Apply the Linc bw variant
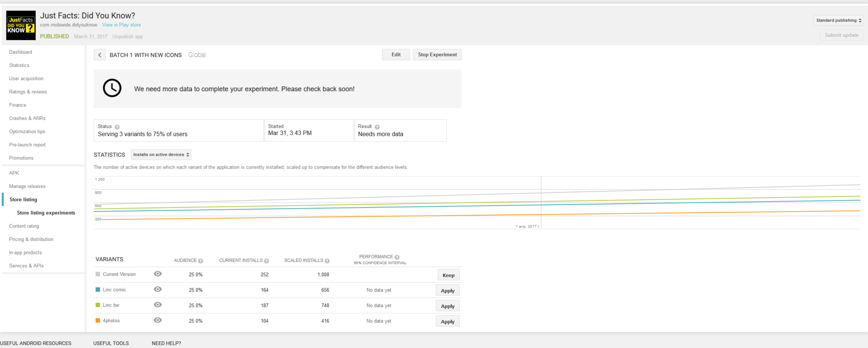The height and width of the screenshot is (348, 868). coord(448,306)
